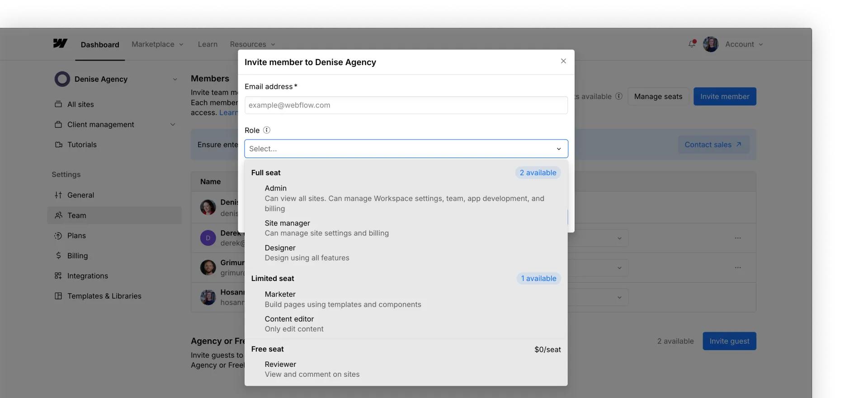Click the Client management icon
868x398 pixels.
(58, 125)
